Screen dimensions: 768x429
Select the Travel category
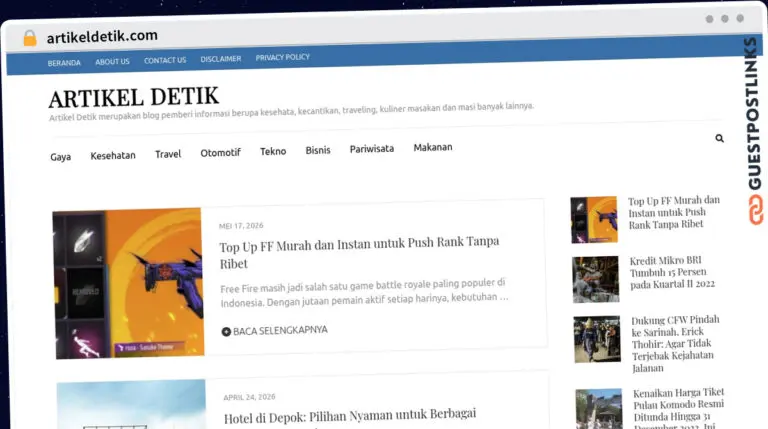click(x=168, y=154)
